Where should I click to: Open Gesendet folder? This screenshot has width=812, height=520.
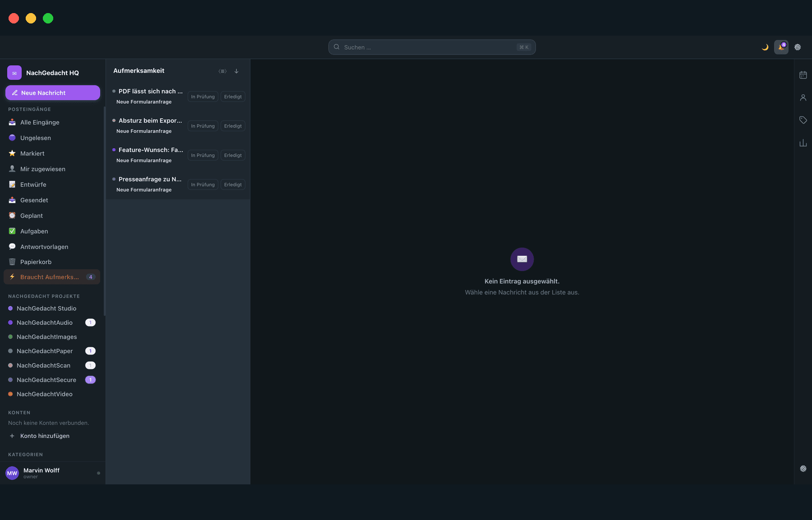tap(53, 200)
